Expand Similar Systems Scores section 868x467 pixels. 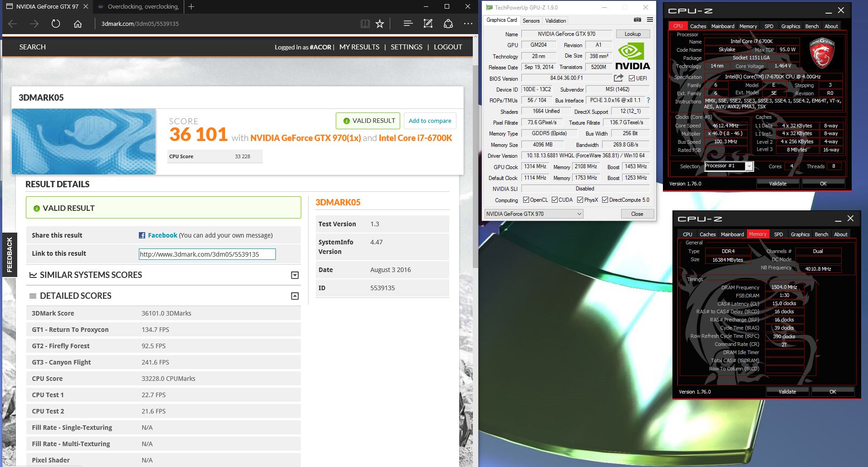(x=295, y=275)
